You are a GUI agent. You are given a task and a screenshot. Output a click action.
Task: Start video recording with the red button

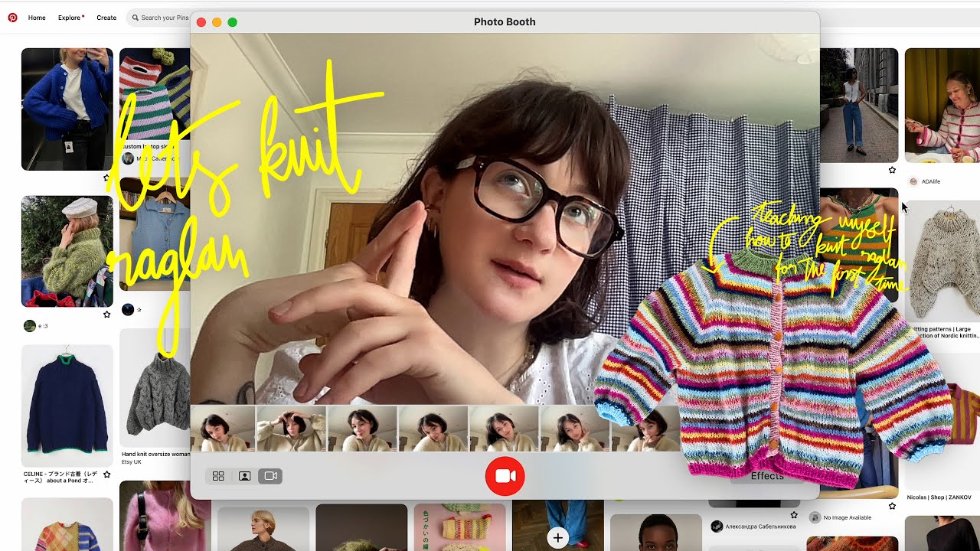(x=505, y=476)
